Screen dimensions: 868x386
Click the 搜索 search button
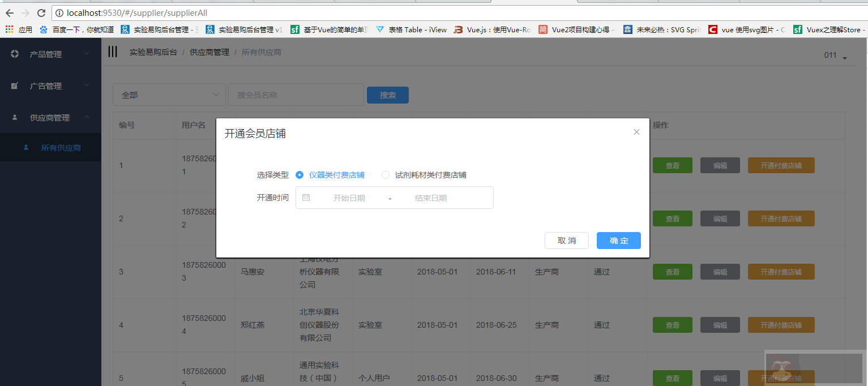point(387,95)
